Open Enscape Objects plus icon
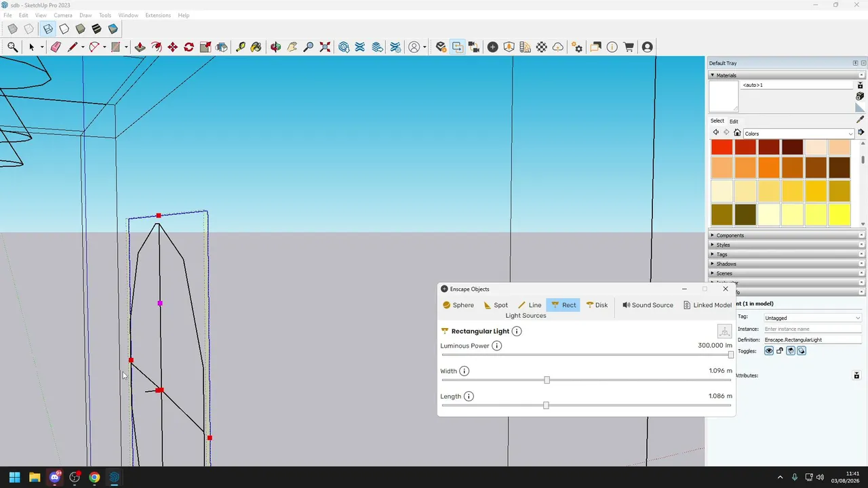The image size is (868, 488). tap(492, 47)
